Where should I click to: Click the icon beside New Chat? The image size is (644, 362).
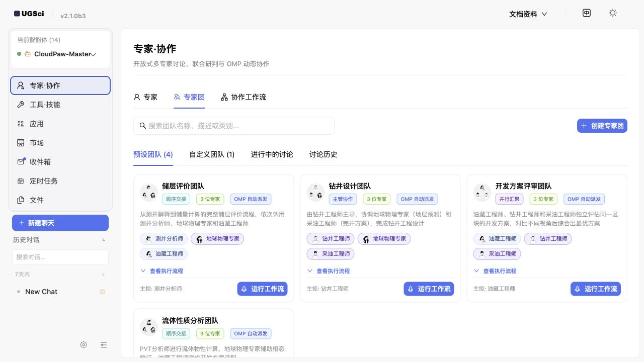pos(102,292)
